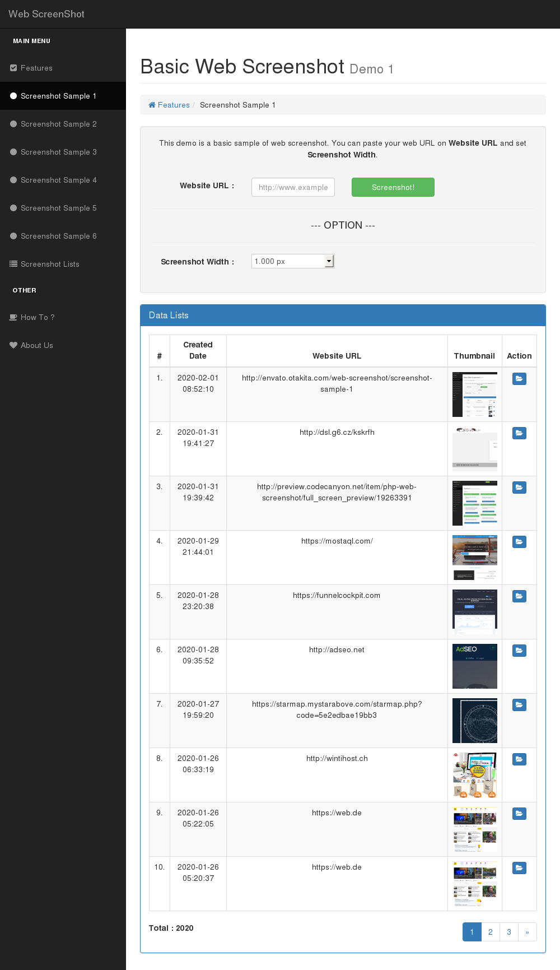Go to next page using » arrow
Image resolution: width=560 pixels, height=970 pixels.
point(527,932)
